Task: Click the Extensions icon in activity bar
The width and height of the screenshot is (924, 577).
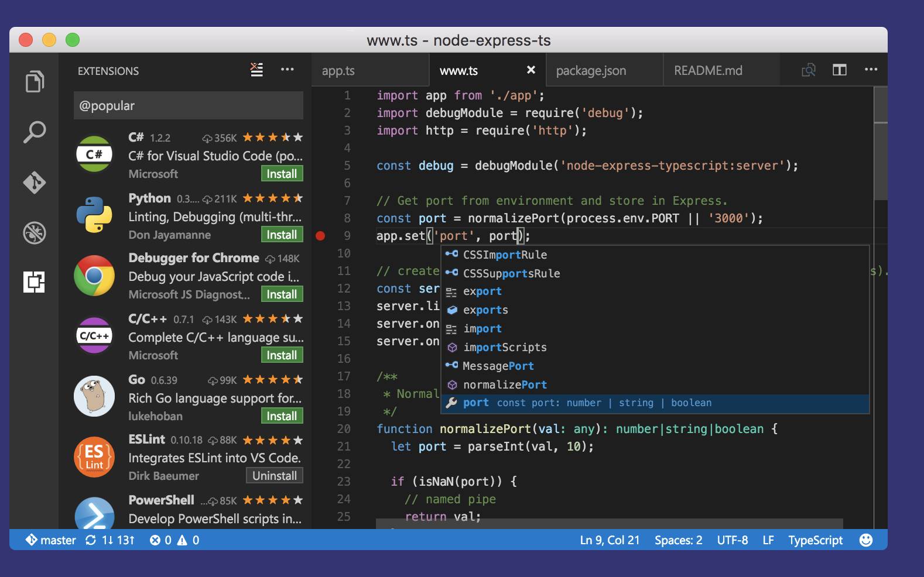Action: pyautogui.click(x=35, y=282)
